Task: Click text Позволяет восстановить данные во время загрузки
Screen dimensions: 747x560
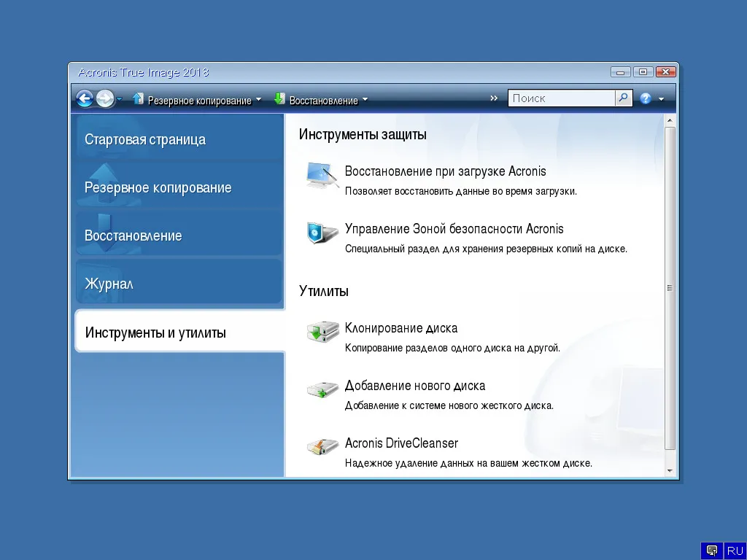Action: [461, 192]
